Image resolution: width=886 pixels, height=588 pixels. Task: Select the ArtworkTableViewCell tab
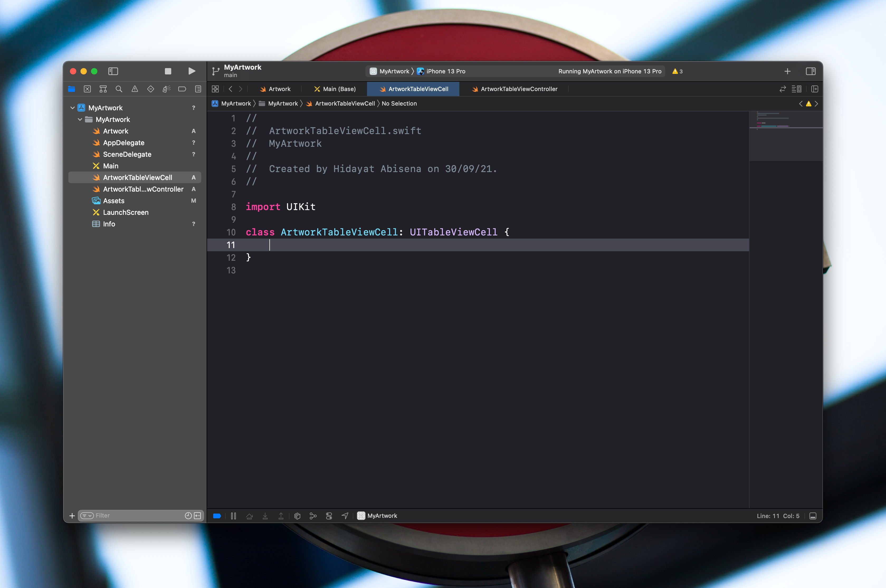413,89
